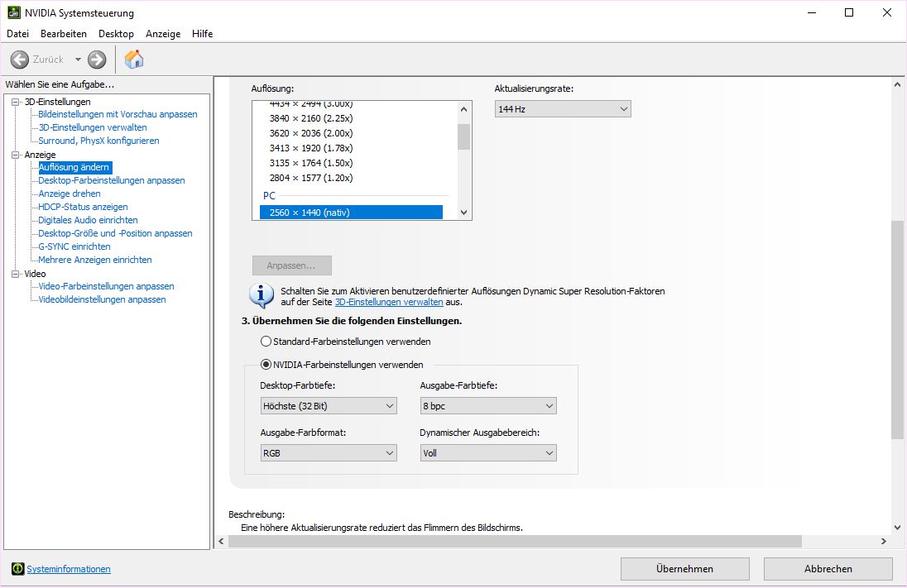
Task: Click the Abbrechen button
Action: tap(828, 569)
